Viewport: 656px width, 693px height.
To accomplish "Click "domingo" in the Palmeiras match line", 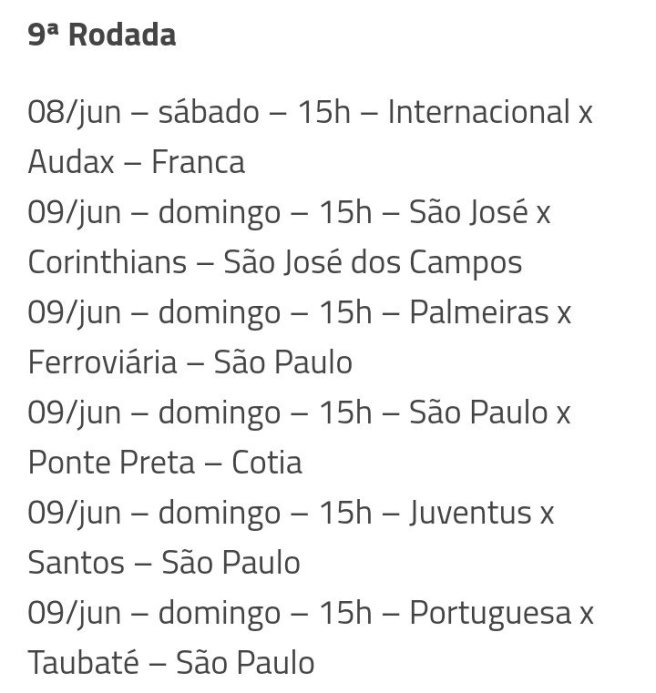I will (x=220, y=312).
